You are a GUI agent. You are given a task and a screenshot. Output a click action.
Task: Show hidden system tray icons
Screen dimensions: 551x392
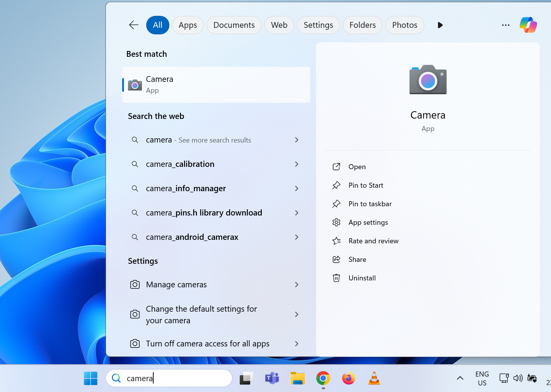(460, 378)
